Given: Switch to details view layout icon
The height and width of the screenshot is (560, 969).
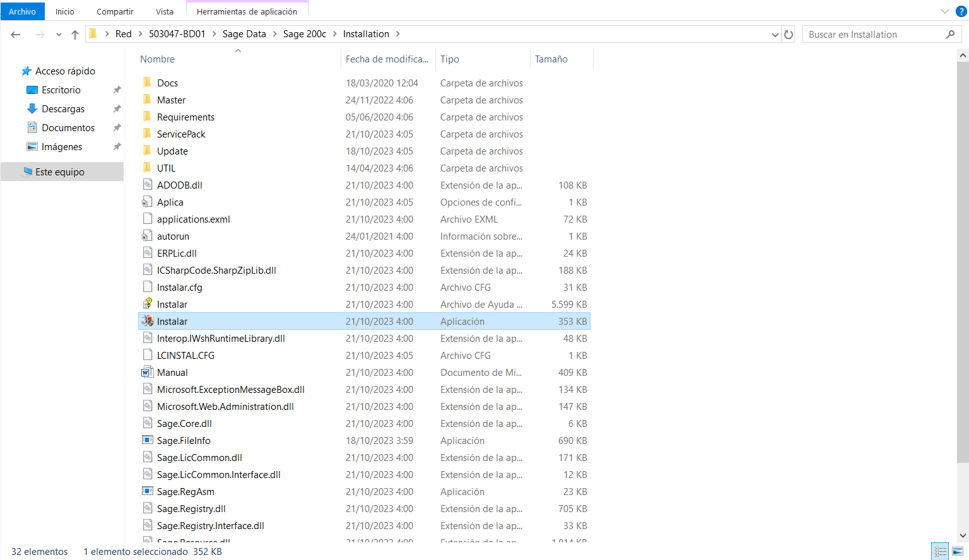Looking at the screenshot, I should 941,551.
